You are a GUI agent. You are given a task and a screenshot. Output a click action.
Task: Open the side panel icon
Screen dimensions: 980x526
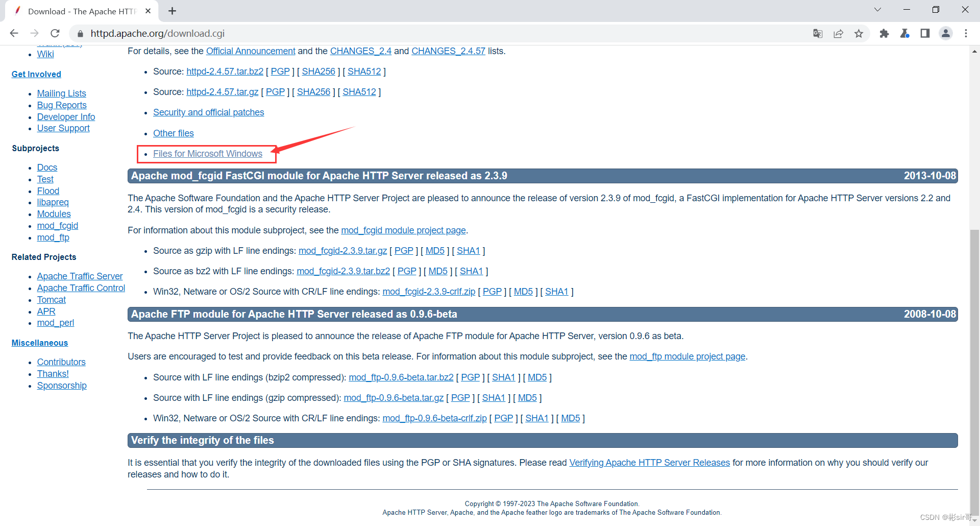pyautogui.click(x=925, y=33)
